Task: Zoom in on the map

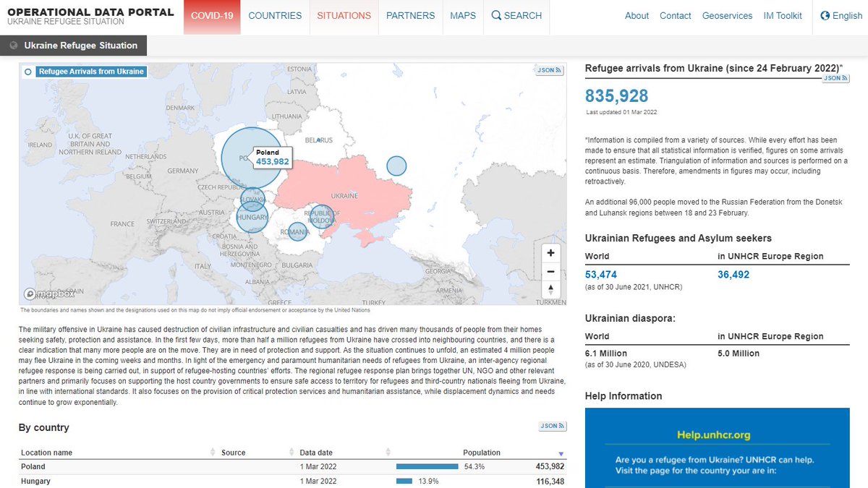Action: tap(550, 252)
